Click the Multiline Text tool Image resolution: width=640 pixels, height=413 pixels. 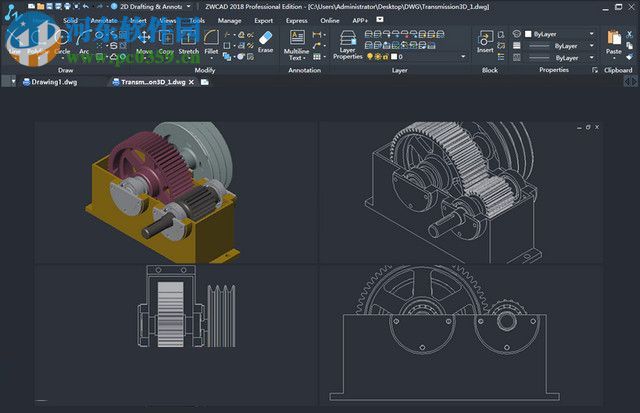click(296, 45)
